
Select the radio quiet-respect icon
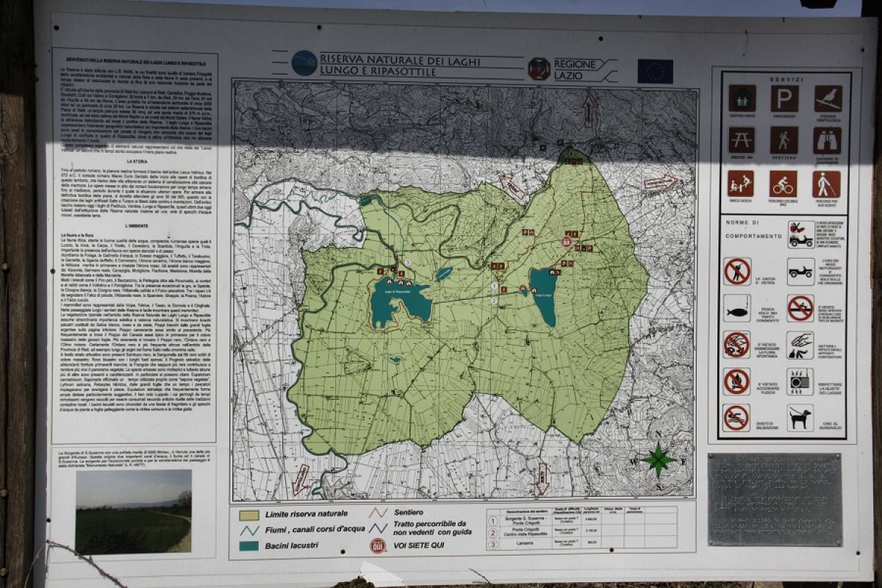(x=801, y=381)
